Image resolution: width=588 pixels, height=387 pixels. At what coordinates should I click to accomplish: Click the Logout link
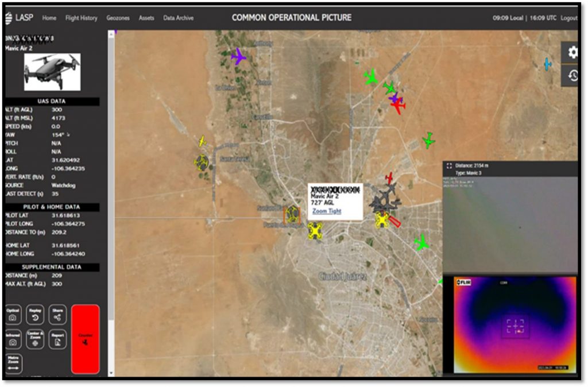568,18
